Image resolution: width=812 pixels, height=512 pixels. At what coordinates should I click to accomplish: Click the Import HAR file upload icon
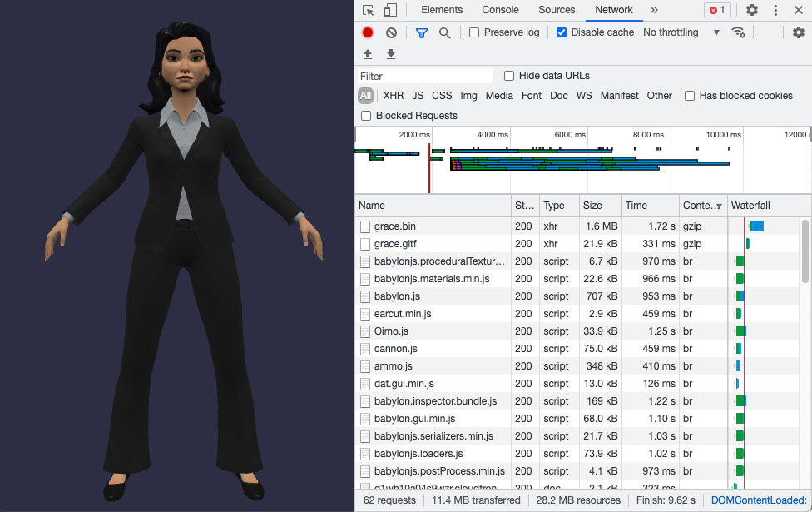pos(368,54)
